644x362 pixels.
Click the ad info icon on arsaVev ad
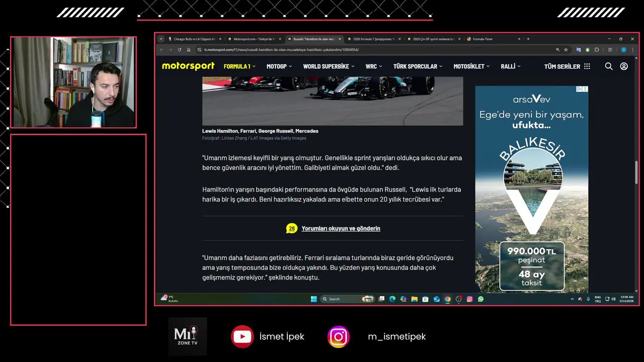[579, 89]
